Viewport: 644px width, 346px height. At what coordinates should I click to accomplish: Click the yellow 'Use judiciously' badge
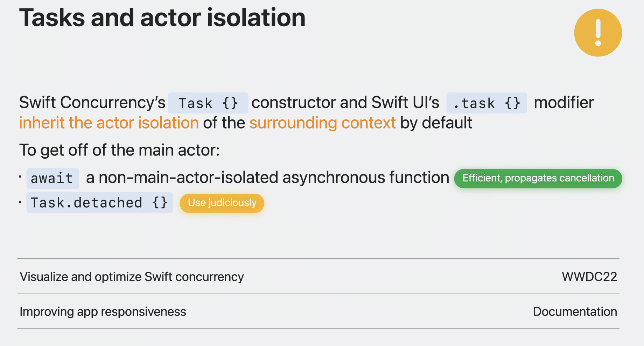(x=222, y=203)
